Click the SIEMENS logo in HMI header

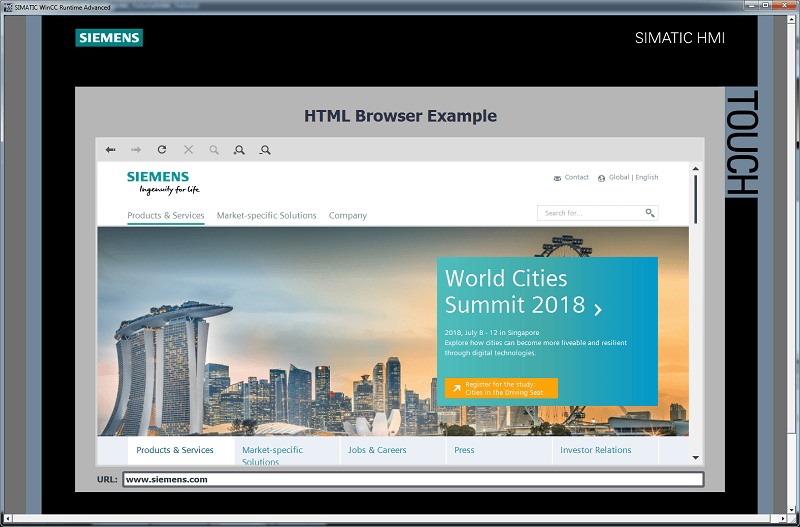click(109, 38)
